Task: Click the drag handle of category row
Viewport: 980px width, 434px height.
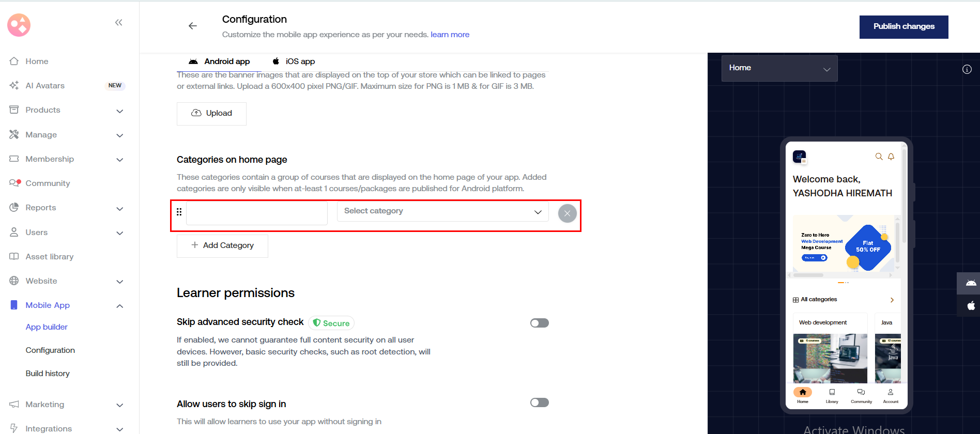Action: pyautogui.click(x=179, y=212)
